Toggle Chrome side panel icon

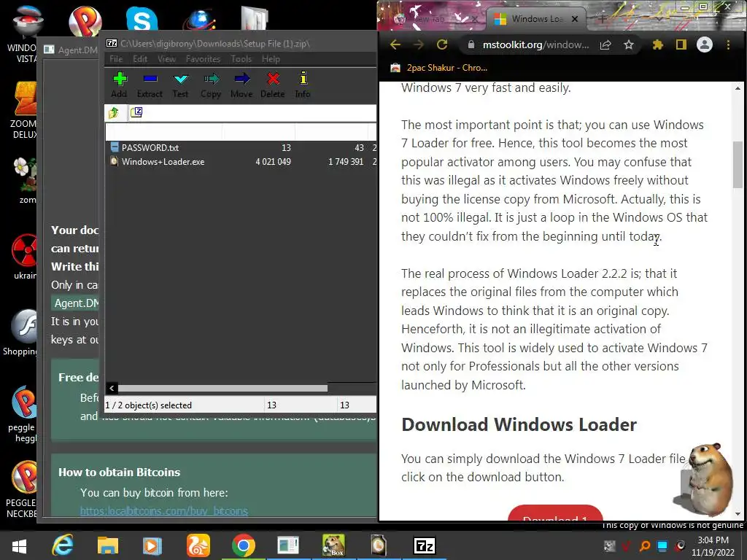[x=681, y=44]
